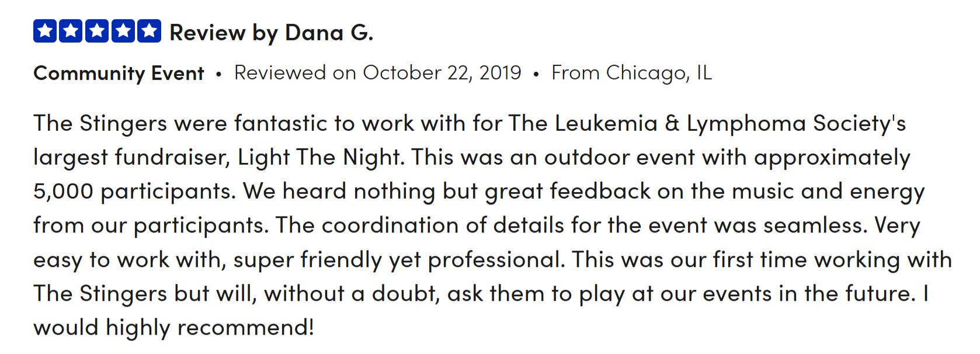
Task: Click the "Reviewed on October 22, 2019" date
Action: pos(377,73)
